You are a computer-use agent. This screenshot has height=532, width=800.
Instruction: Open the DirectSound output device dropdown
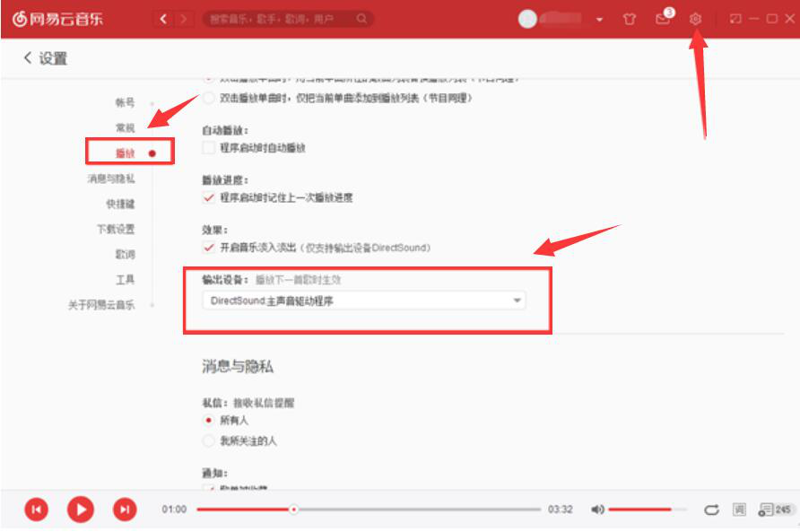(x=364, y=301)
